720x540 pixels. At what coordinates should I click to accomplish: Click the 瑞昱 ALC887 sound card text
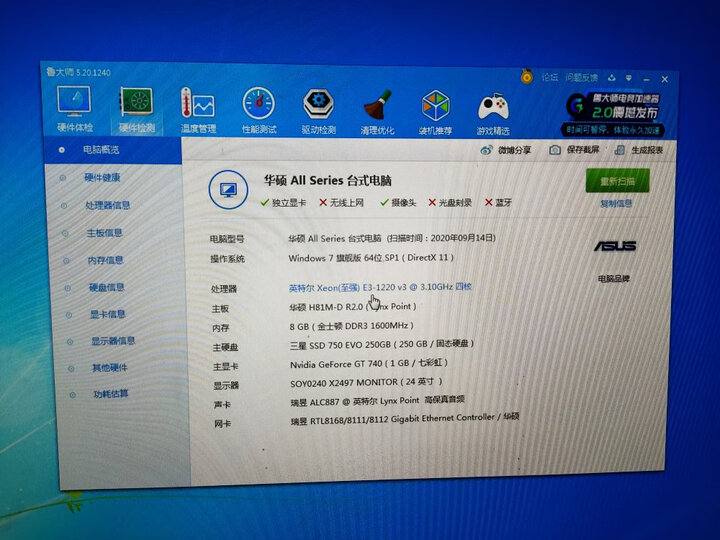(377, 401)
